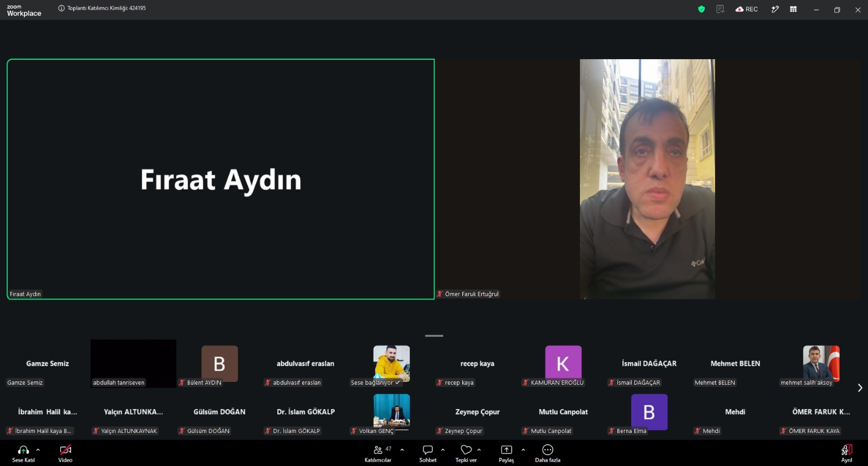Viewport: 868px width, 466px height.
Task: Open the grid view layout icon
Action: point(793,9)
